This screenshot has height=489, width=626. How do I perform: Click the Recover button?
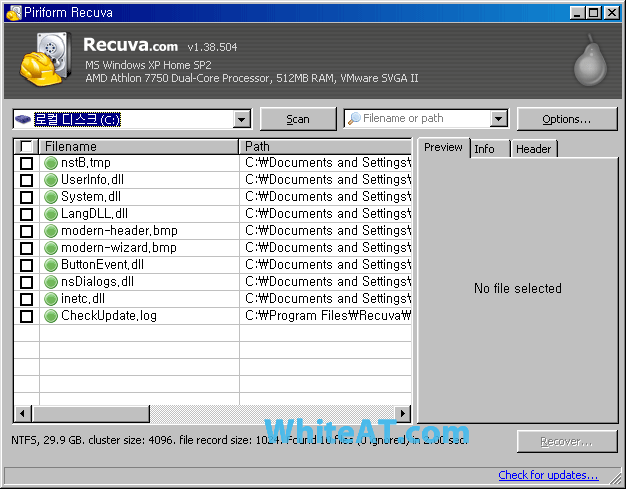pyautogui.click(x=567, y=441)
